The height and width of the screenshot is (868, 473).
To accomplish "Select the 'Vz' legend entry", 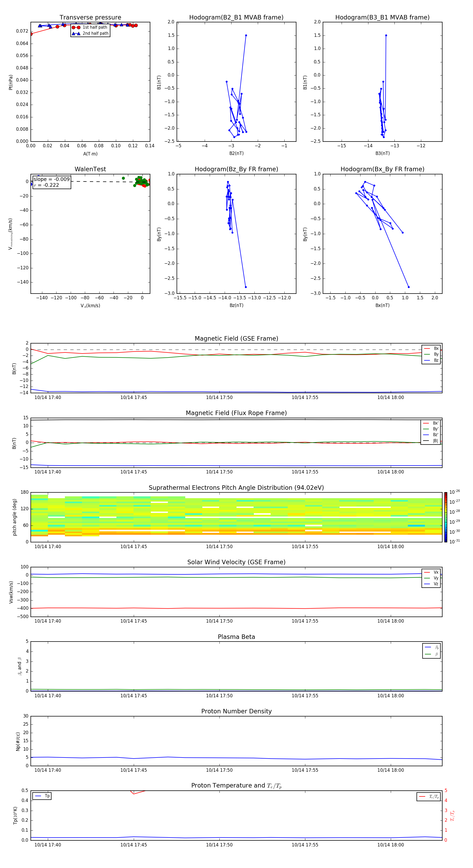I will tap(431, 584).
